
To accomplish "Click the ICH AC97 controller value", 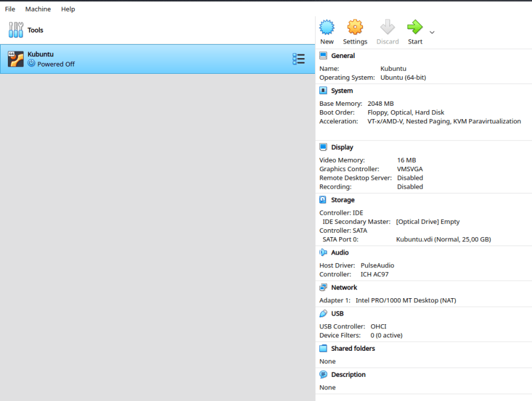I will pyautogui.click(x=375, y=275).
